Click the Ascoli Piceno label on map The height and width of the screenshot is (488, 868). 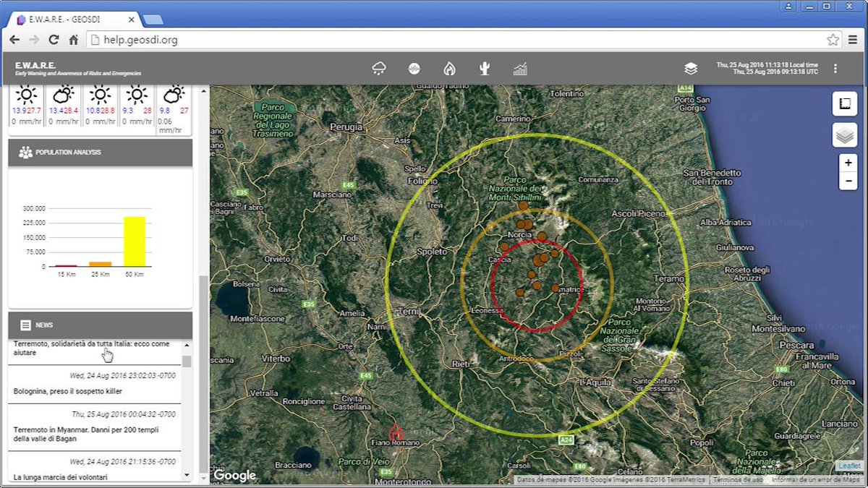click(638, 213)
